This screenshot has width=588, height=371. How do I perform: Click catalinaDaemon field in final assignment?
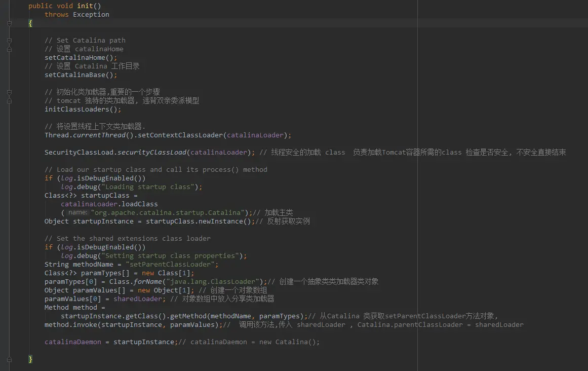pyautogui.click(x=73, y=343)
